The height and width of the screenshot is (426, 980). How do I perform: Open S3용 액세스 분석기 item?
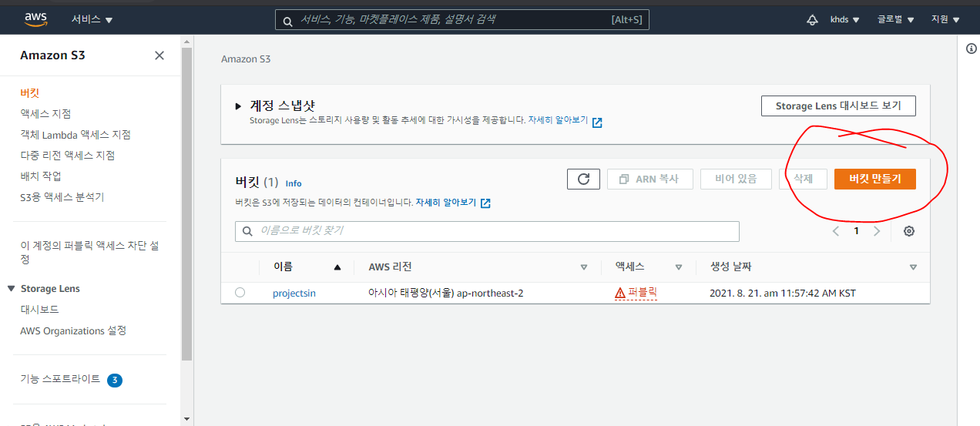pyautogui.click(x=62, y=196)
